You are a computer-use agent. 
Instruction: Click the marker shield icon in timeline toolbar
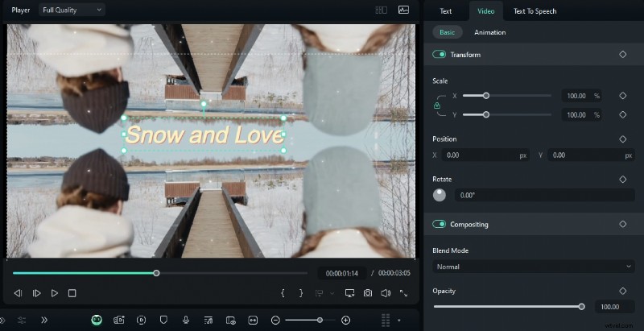coord(163,320)
